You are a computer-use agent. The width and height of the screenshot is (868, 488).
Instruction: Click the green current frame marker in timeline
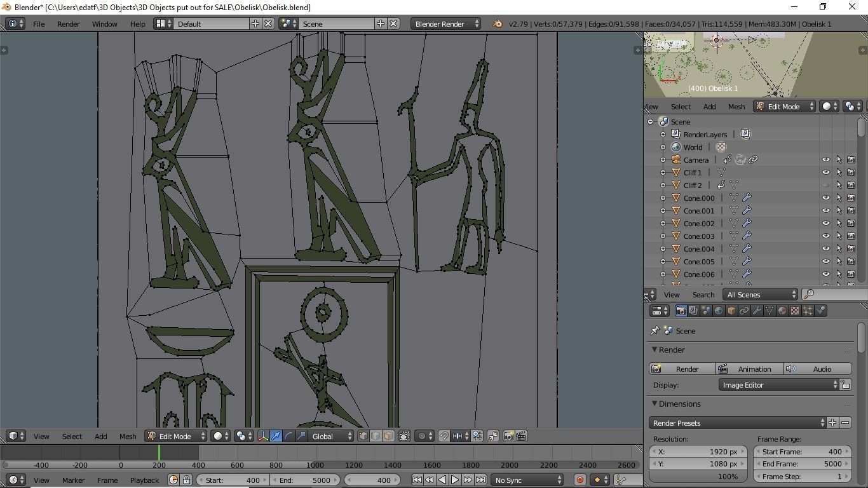[159, 452]
